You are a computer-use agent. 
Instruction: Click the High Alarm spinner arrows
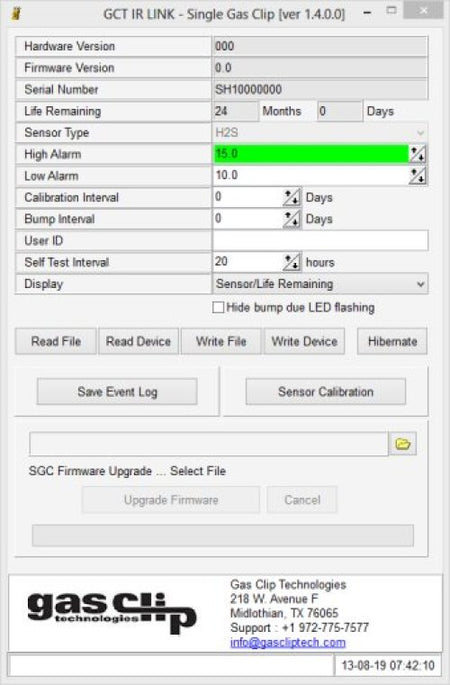click(x=417, y=154)
